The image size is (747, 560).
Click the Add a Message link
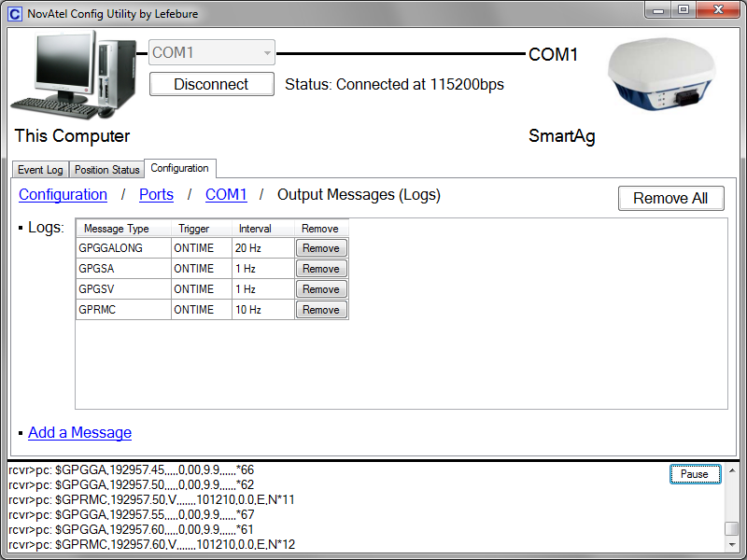pos(79,433)
